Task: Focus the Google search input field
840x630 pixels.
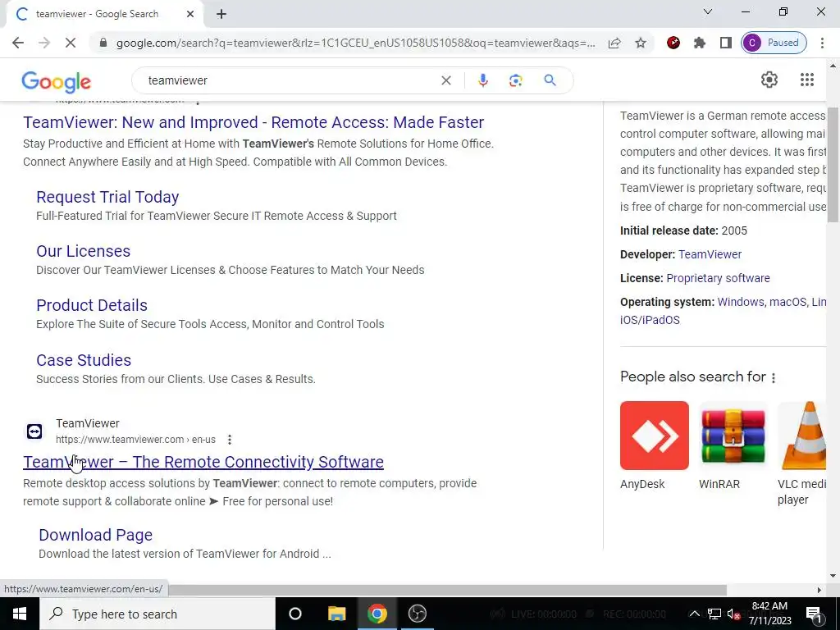Action: click(x=290, y=80)
